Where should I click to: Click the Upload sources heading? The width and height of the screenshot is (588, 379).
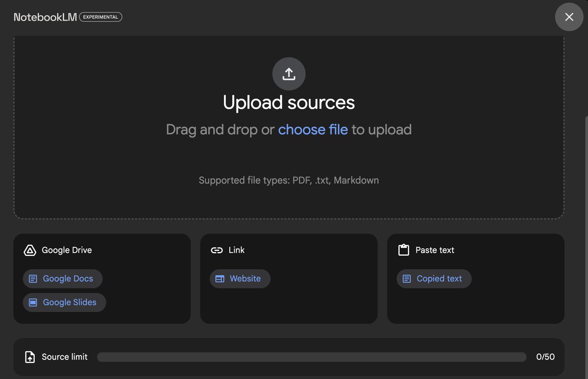point(289,102)
